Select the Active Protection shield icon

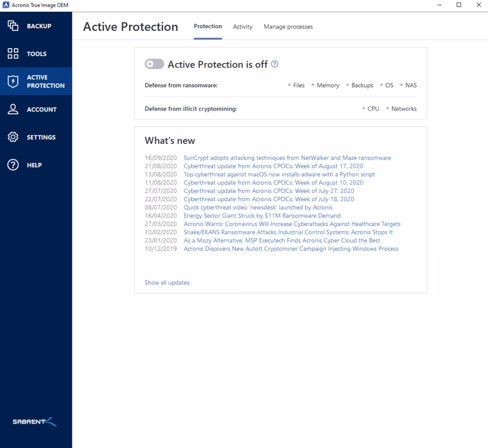point(13,81)
